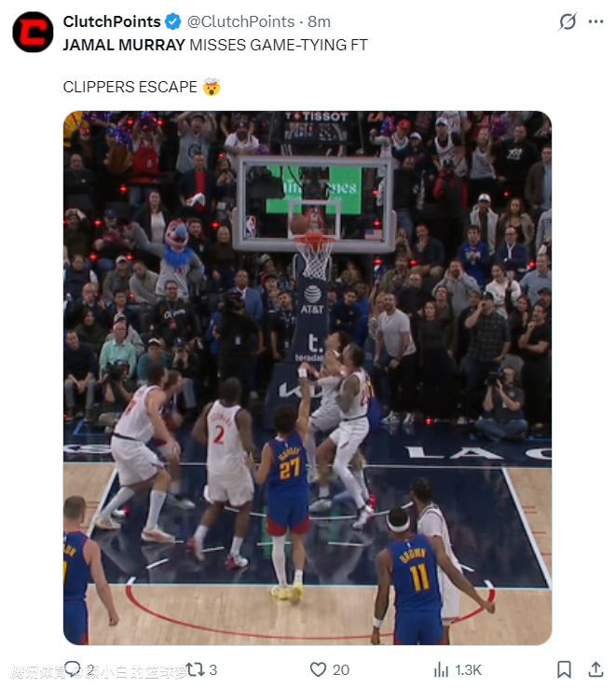Click the JAMAL MURRAY tweet text

point(215,45)
